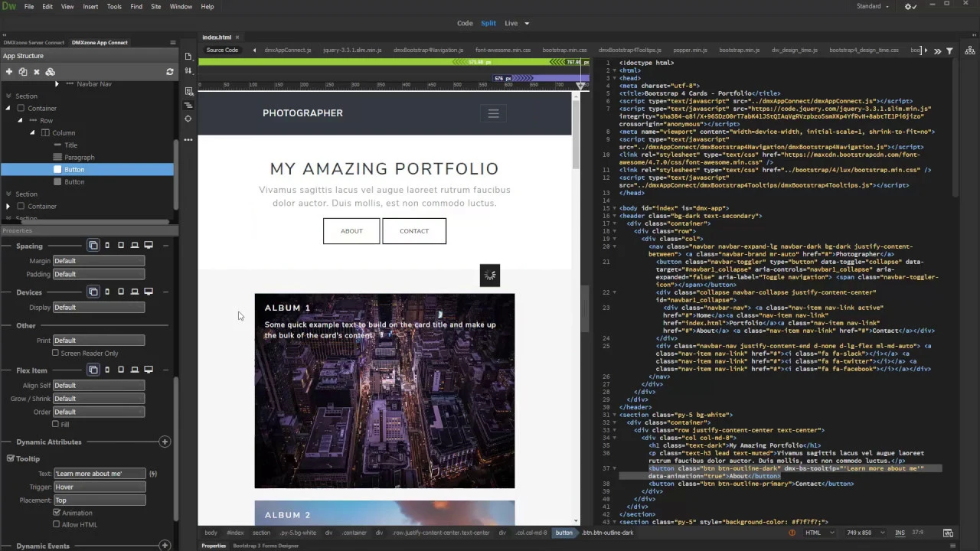Toggle the Tooltip checkbox
Viewport: 980px width, 551px height.
pos(11,458)
